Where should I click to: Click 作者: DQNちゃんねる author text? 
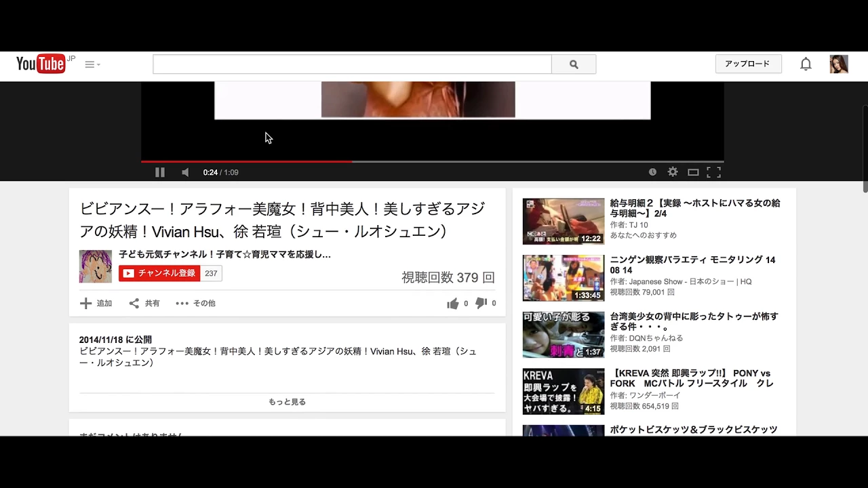click(646, 338)
